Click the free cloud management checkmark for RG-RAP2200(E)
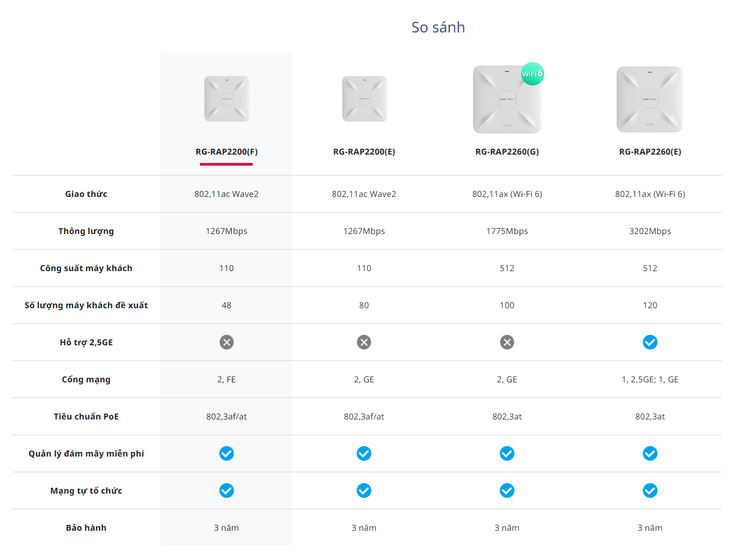This screenshot has width=739, height=560. pyautogui.click(x=364, y=453)
